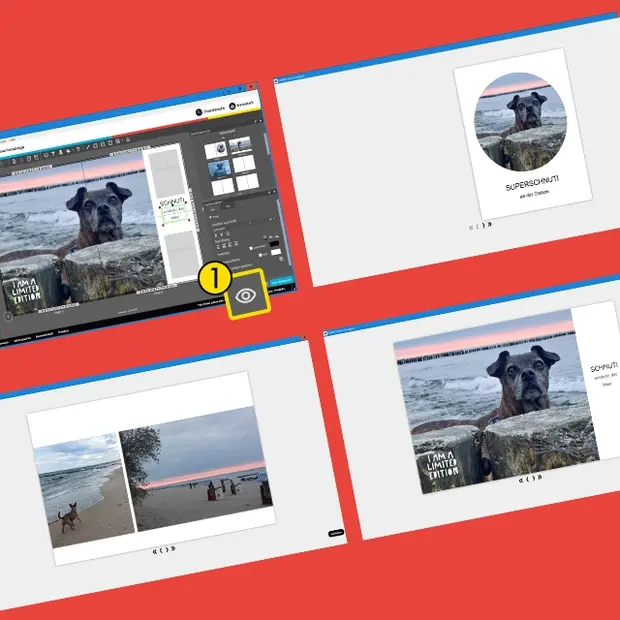Toggle underline in the text properties panel
Image resolution: width=620 pixels, height=620 pixels.
tap(227, 234)
